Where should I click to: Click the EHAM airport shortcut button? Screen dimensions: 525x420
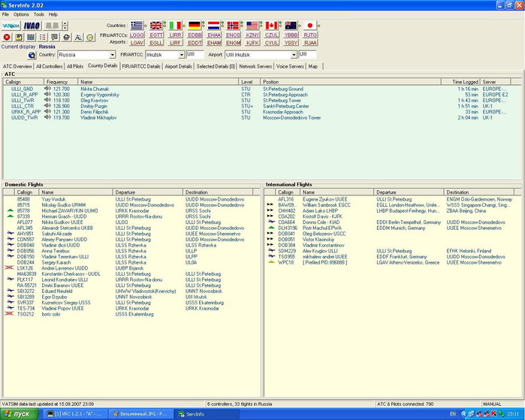214,43
